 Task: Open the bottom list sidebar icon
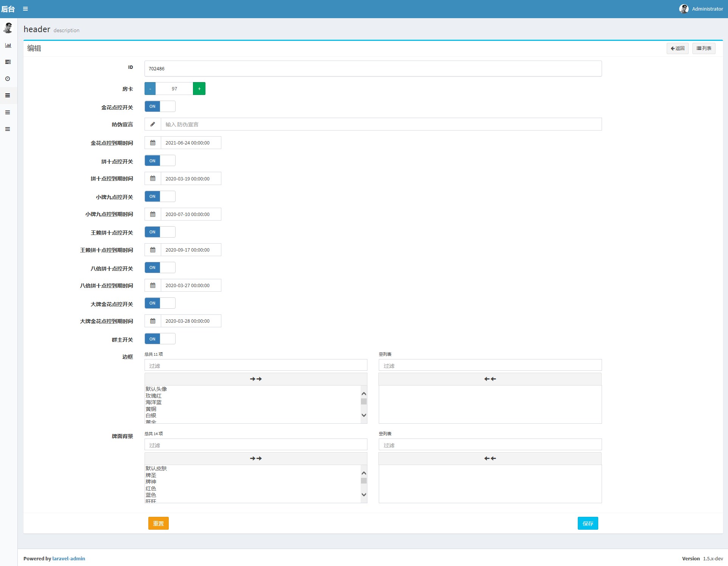pyautogui.click(x=8, y=129)
